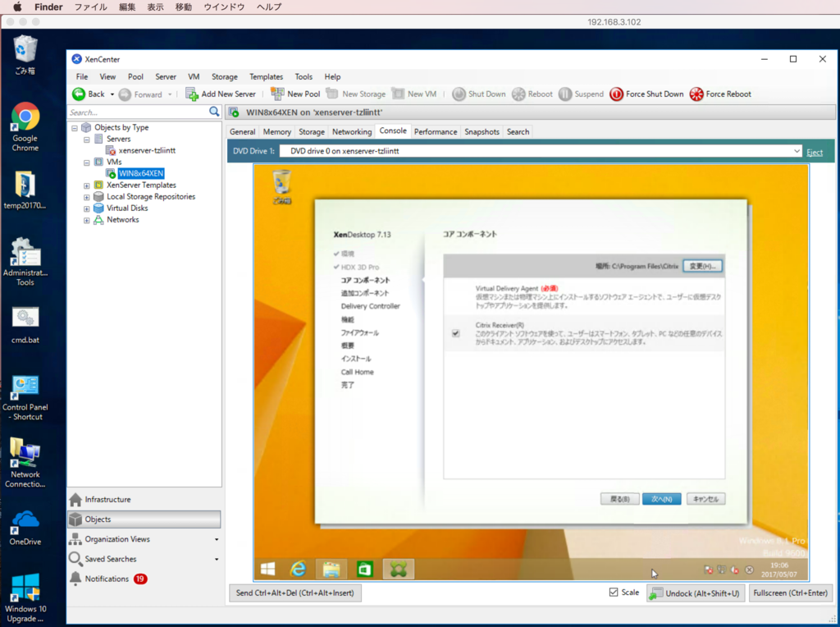Expand the Local Storage Repositories node
Image resolution: width=840 pixels, height=627 pixels.
click(87, 197)
